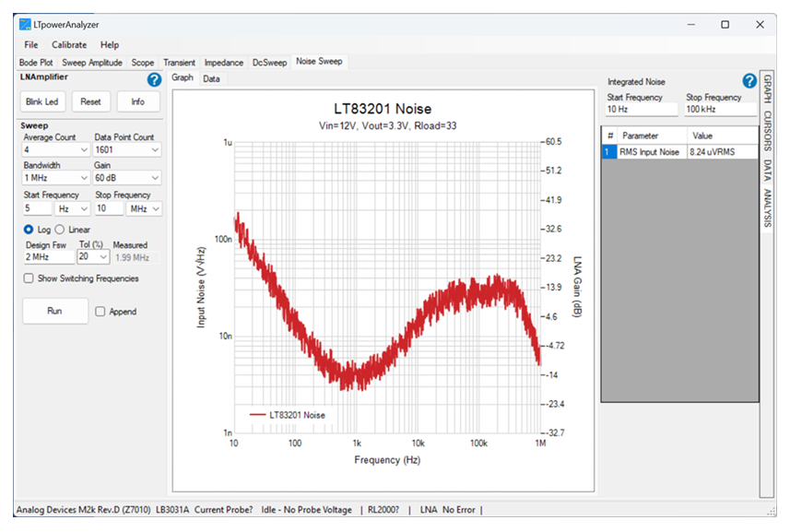Click the sweep Start Frequency value field
The width and height of the screenshot is (790, 532).
pos(37,208)
